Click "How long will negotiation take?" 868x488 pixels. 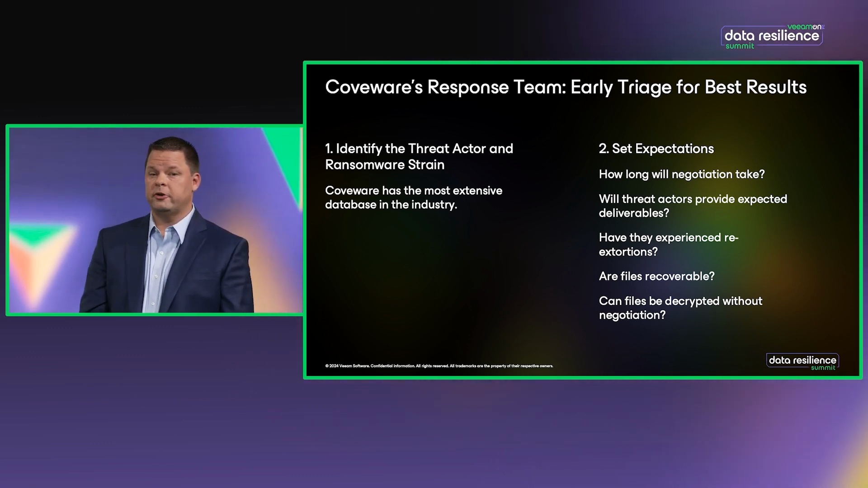(x=682, y=174)
